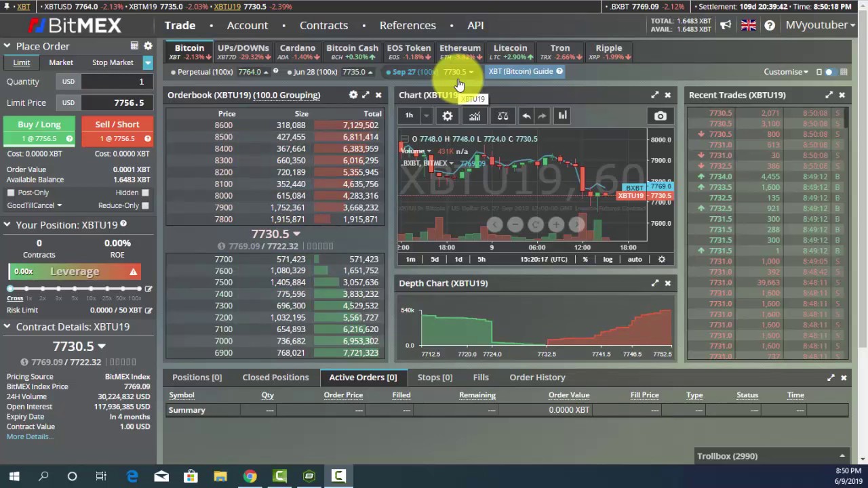Expand the Trollbox chat panel
Screen dimensions: 868x488
click(x=772, y=456)
